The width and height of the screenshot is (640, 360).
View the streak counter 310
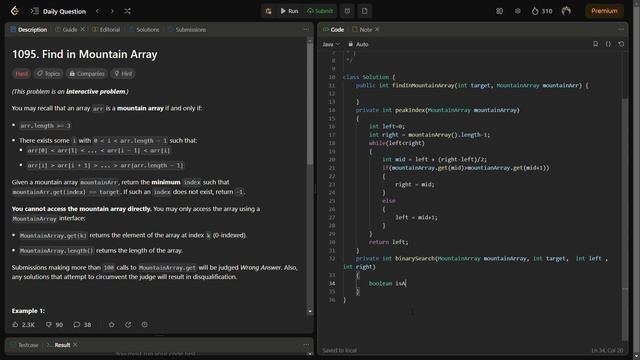tap(542, 11)
